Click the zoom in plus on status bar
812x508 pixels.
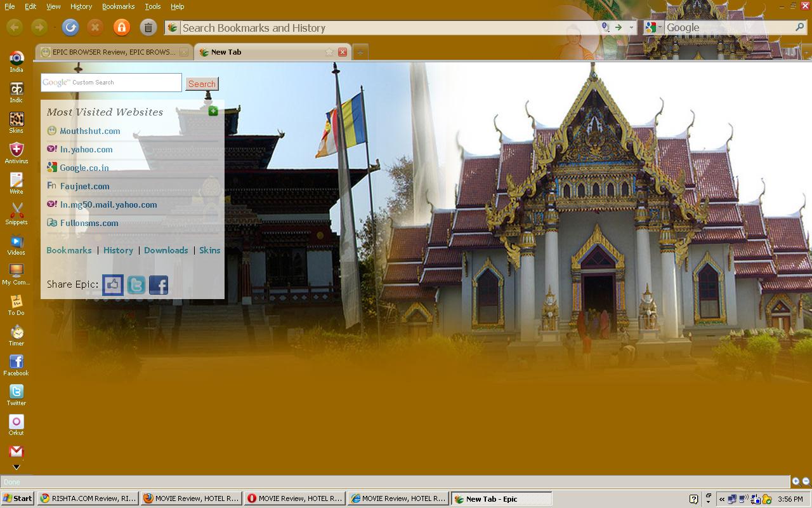coord(796,481)
